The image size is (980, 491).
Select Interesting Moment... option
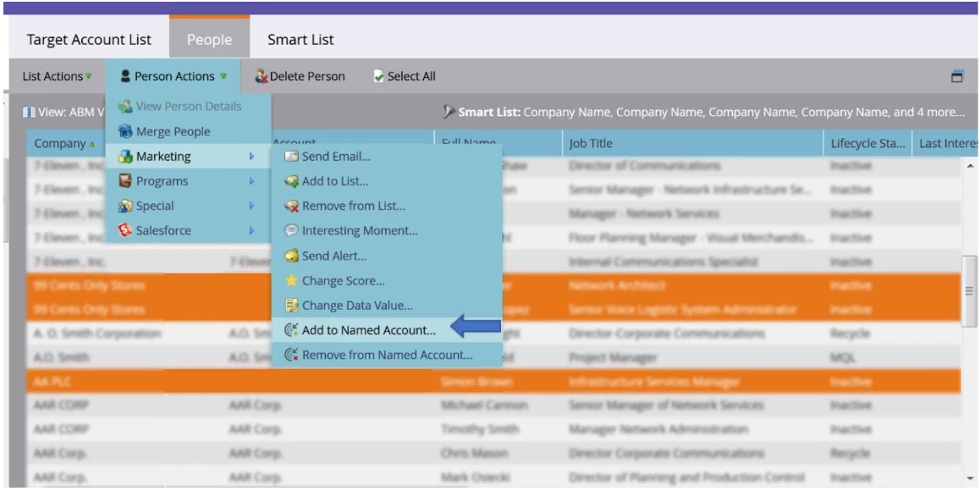[387, 231]
